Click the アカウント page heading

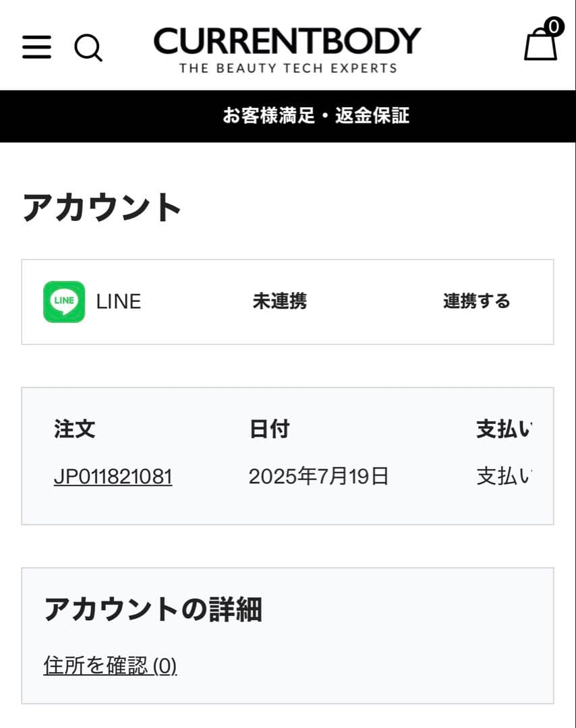[x=102, y=207]
